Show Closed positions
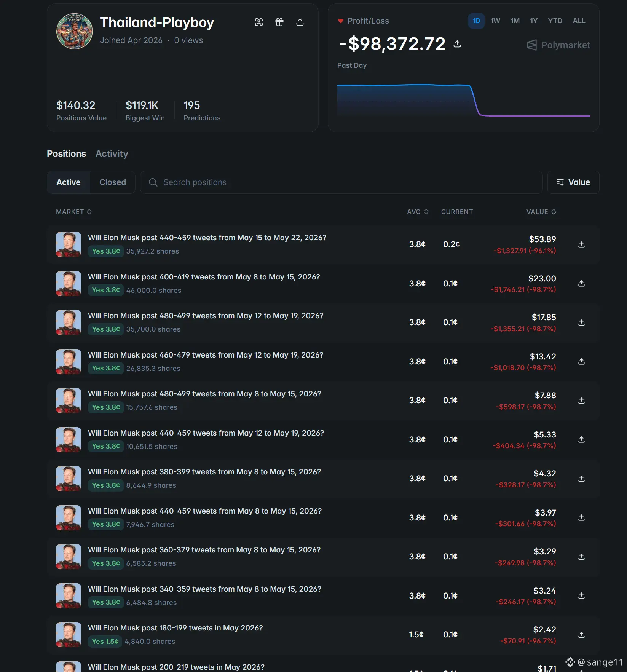 (113, 182)
